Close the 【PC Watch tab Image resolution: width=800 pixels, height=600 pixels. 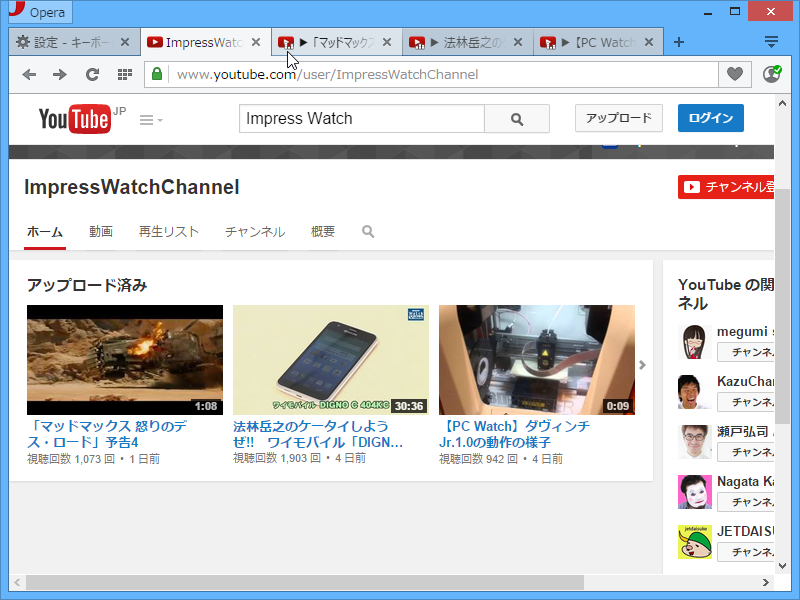pos(649,42)
